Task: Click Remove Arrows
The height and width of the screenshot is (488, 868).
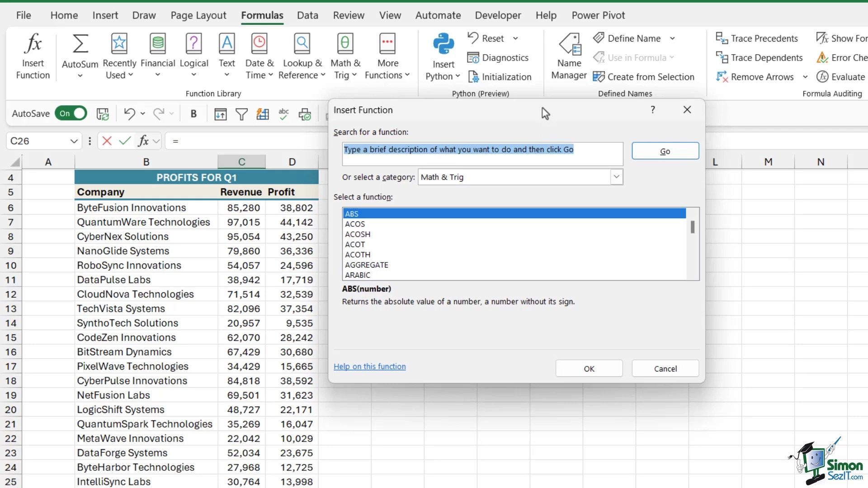Action: click(x=755, y=77)
